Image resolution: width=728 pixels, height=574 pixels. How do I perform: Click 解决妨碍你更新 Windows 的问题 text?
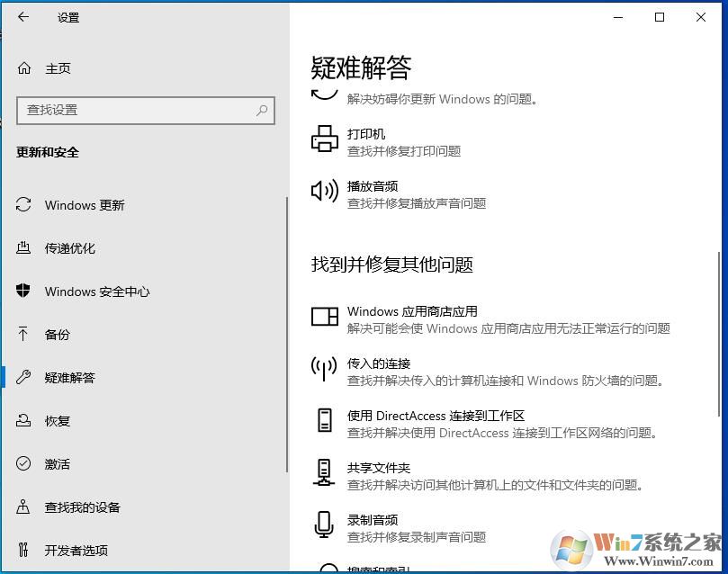(x=443, y=99)
